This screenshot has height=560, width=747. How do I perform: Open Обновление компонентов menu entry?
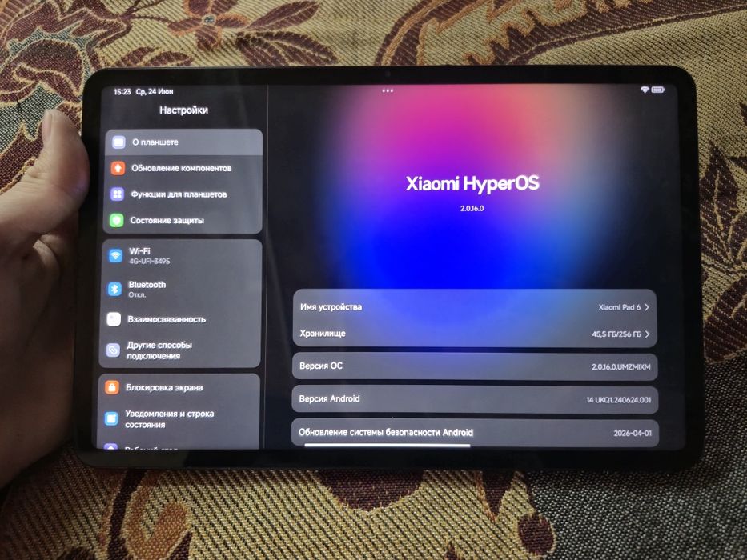pos(183,168)
